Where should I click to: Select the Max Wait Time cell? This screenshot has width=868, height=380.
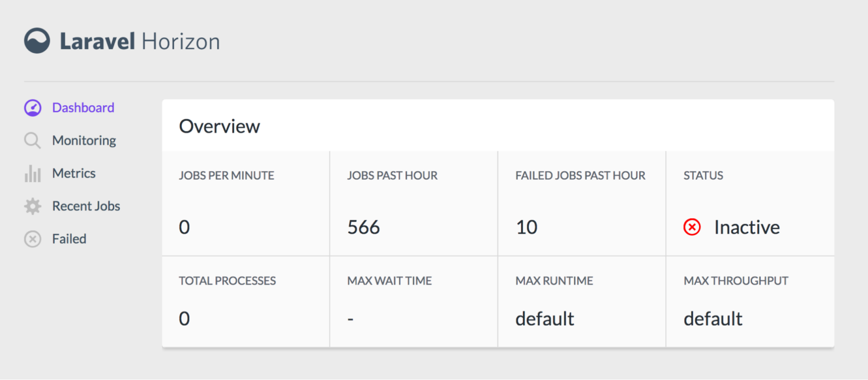350,318
